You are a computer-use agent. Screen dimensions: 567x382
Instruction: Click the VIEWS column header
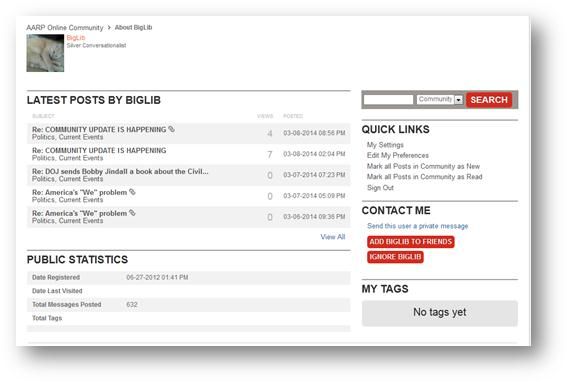tap(265, 116)
